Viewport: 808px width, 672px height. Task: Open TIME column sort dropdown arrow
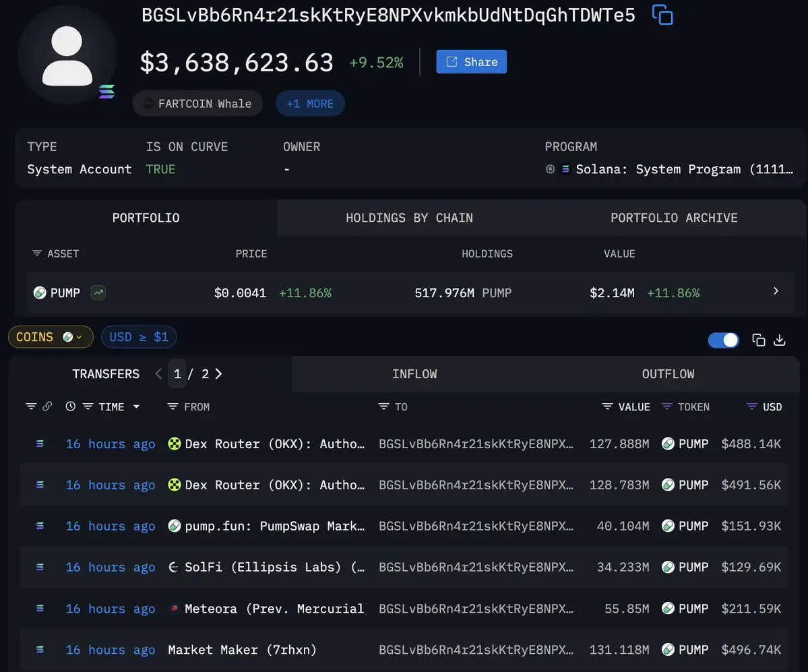(137, 406)
